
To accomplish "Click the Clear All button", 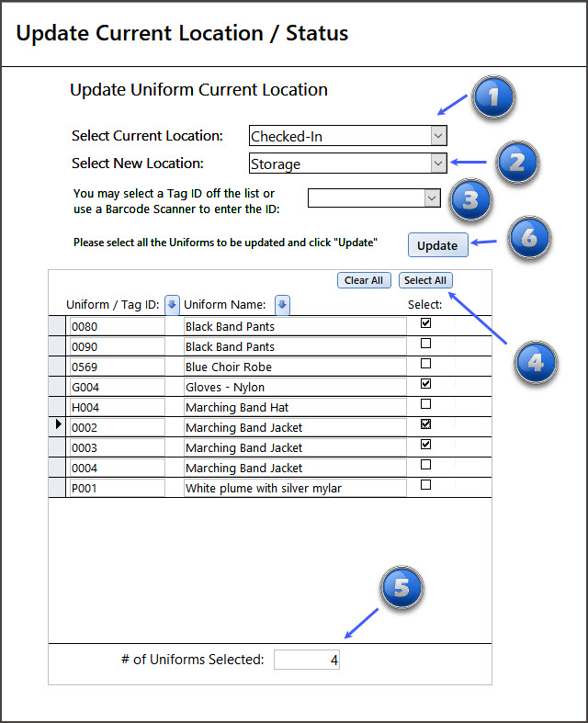I will pos(364,280).
